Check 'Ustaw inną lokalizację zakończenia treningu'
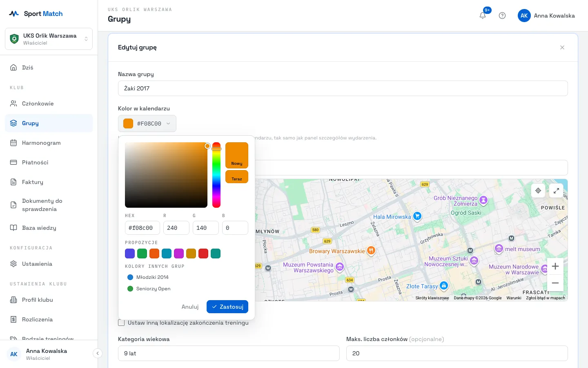Screen dimensions: 588x368 121,323
